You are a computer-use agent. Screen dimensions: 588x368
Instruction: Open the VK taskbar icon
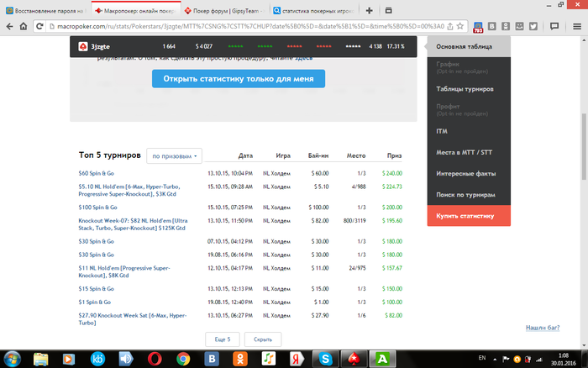tap(212, 359)
